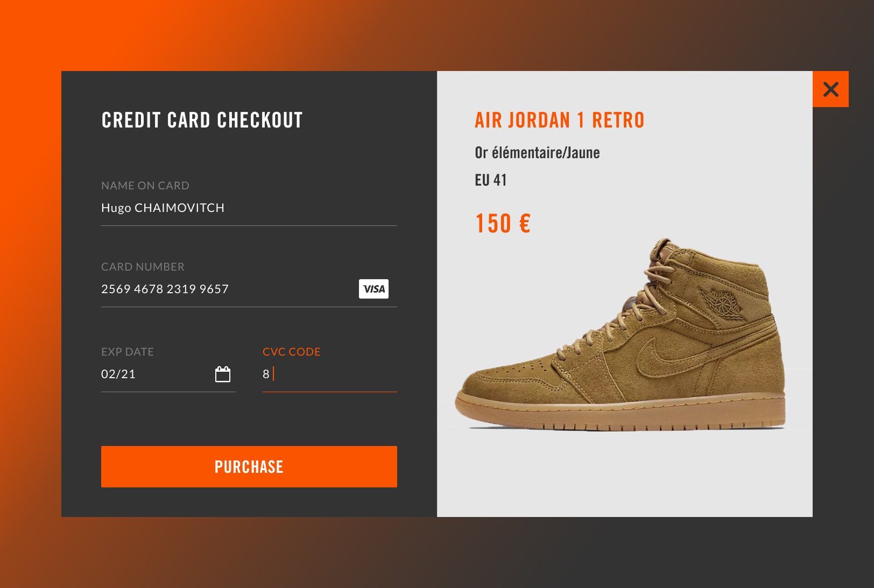874x588 pixels.
Task: Click the NAME ON CARD label
Action: (145, 186)
